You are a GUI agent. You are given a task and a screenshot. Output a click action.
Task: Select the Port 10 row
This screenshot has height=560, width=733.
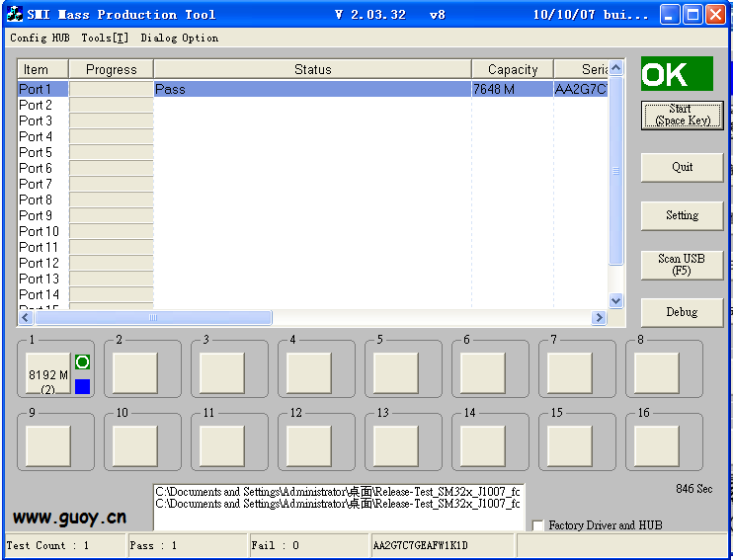(312, 231)
